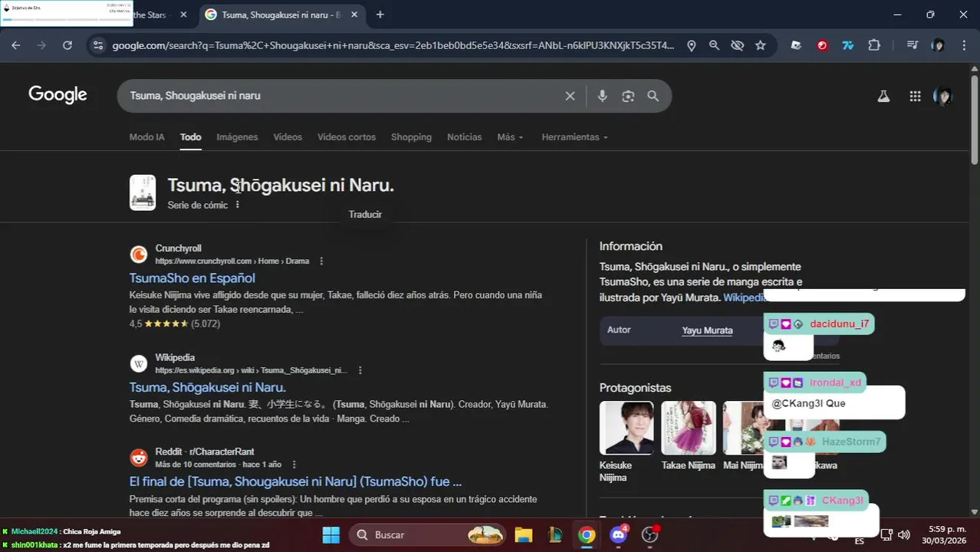Viewport: 980px width, 552px height.
Task: Start voice search with the microphone
Action: coord(602,96)
